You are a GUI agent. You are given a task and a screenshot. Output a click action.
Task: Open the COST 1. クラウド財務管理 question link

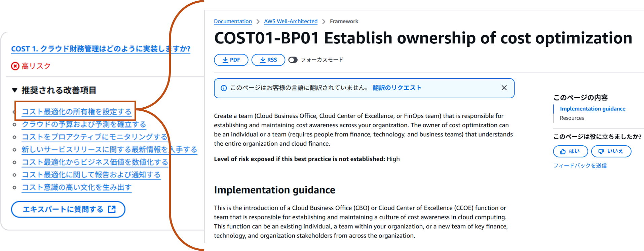point(101,49)
